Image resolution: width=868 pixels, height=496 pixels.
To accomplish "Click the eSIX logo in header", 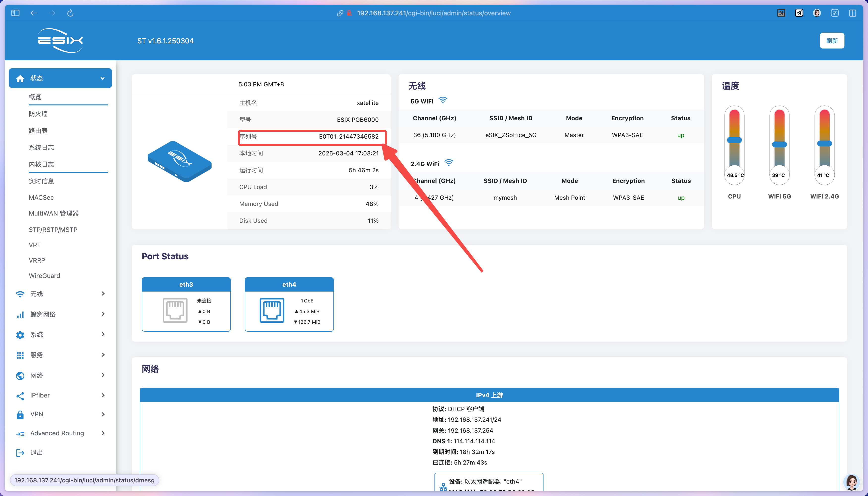I will (60, 41).
